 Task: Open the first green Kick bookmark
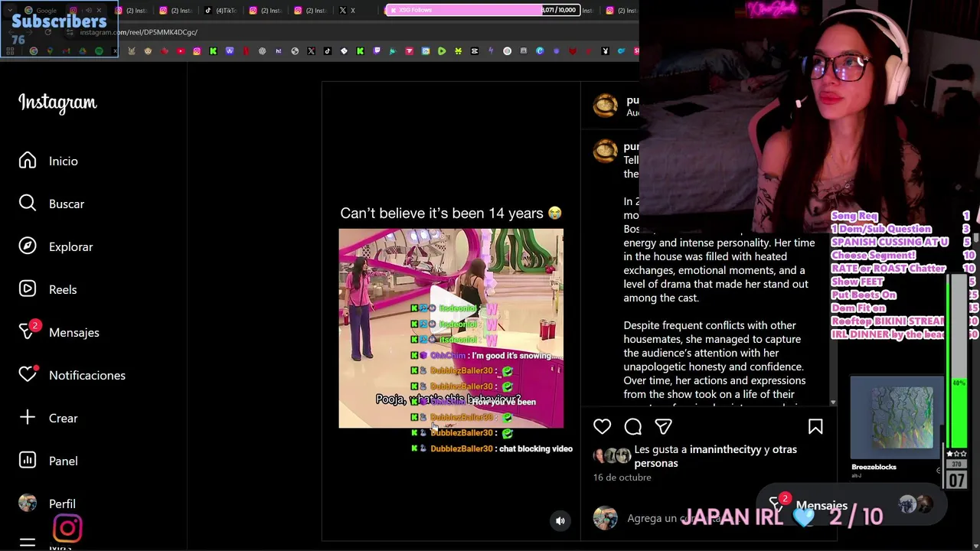(213, 51)
